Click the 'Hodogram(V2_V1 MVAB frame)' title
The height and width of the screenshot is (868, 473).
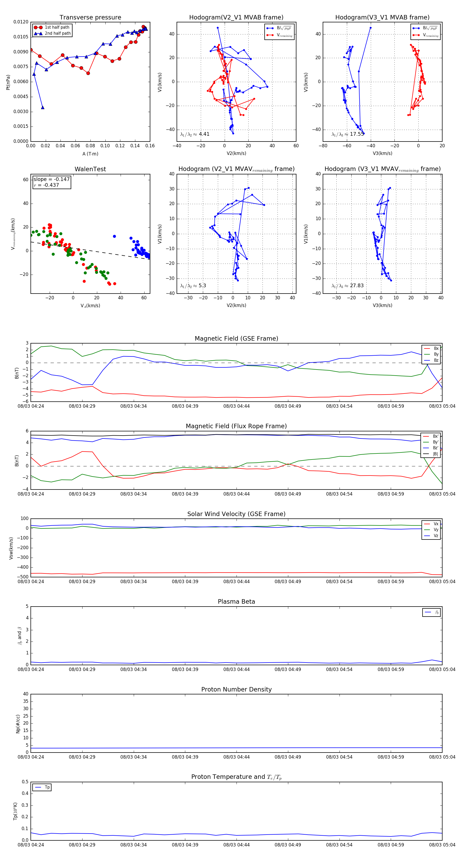tap(236, 17)
